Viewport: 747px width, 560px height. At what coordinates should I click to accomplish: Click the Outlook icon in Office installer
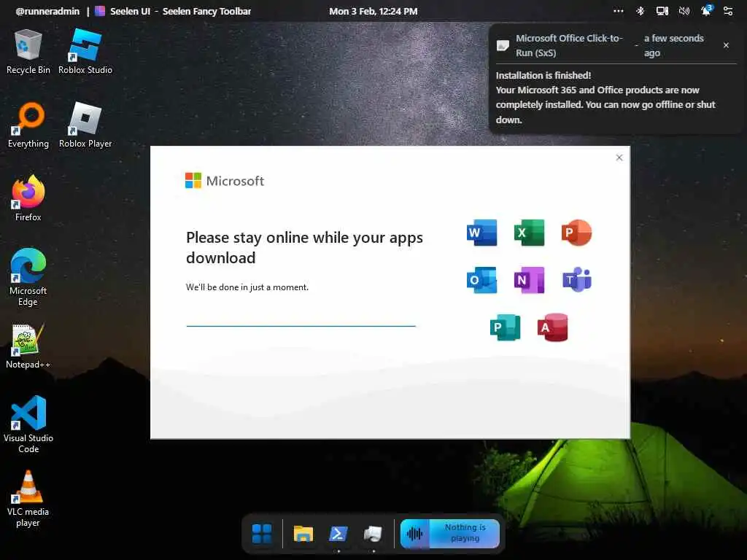coord(481,280)
